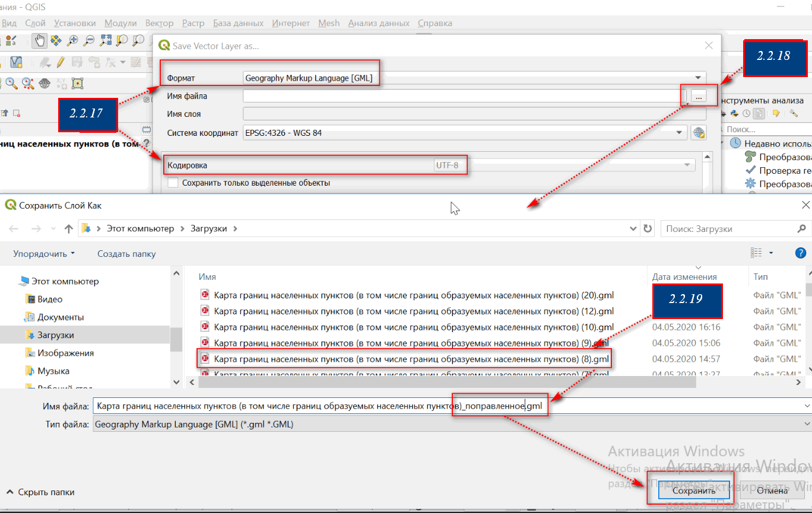Viewport: 812px width, 513px height.
Task: Click the file dialog help question icon
Action: 801,253
